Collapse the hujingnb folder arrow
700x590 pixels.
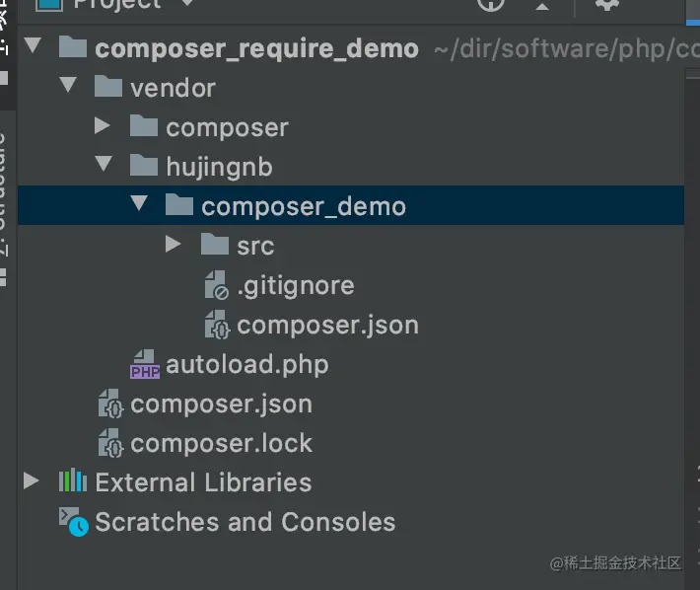coord(103,166)
